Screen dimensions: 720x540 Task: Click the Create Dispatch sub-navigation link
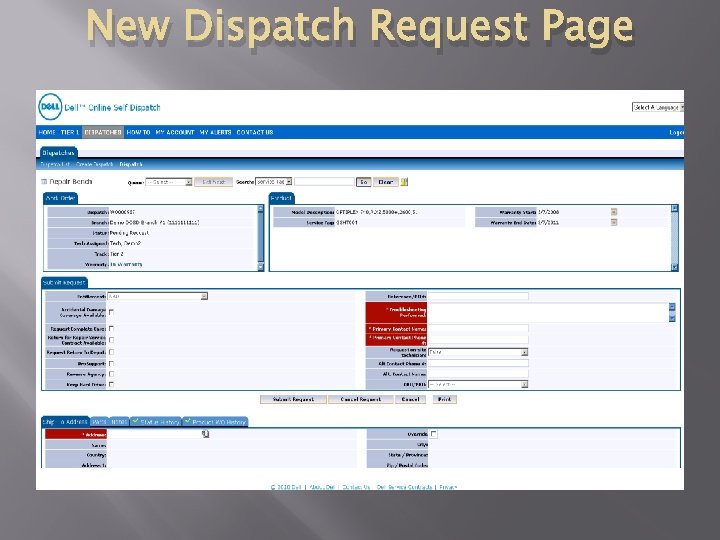(x=95, y=164)
